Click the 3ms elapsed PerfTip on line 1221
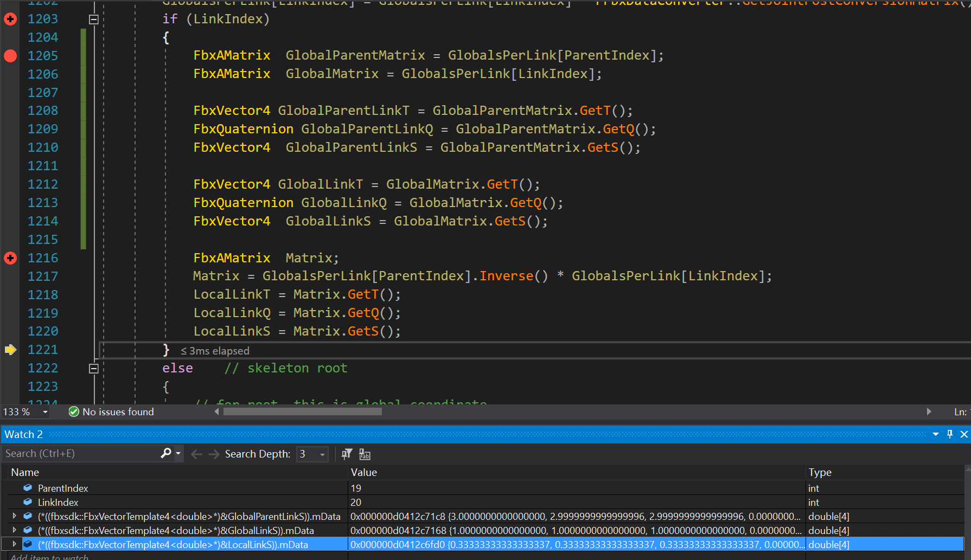The height and width of the screenshot is (560, 971). (215, 351)
